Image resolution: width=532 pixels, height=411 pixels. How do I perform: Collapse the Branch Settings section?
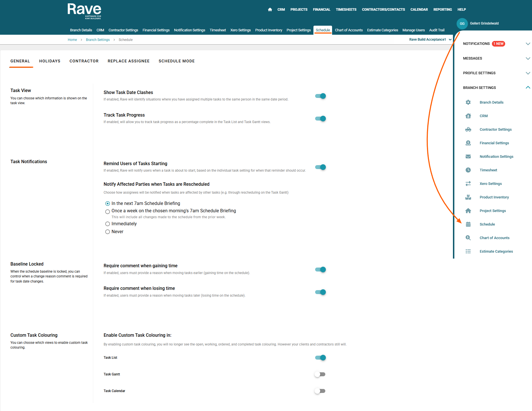[x=528, y=88]
